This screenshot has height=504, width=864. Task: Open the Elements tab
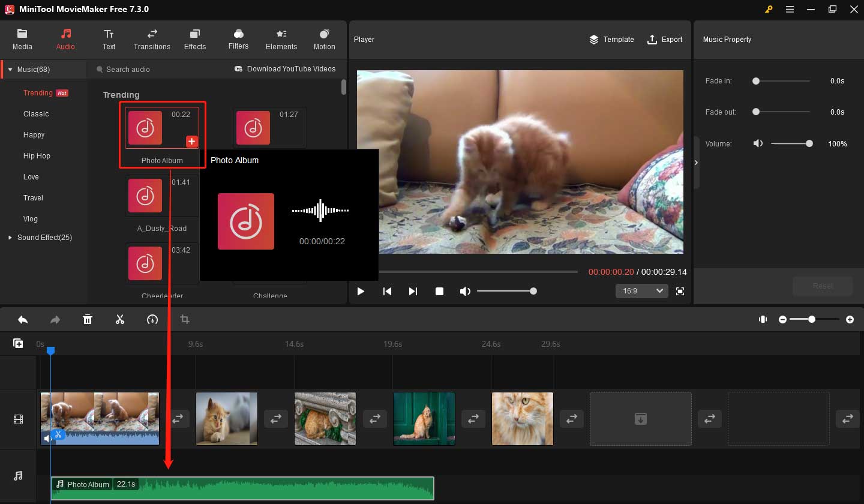click(281, 40)
